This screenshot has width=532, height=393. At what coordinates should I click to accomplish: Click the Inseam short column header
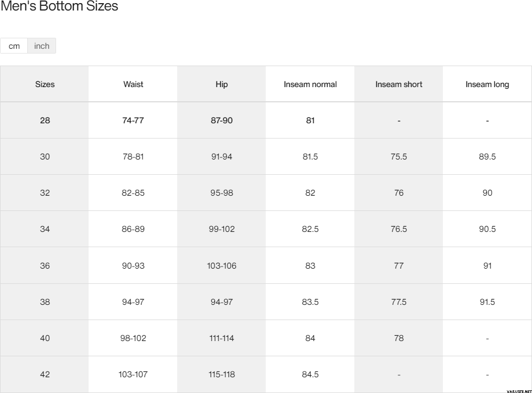click(399, 84)
